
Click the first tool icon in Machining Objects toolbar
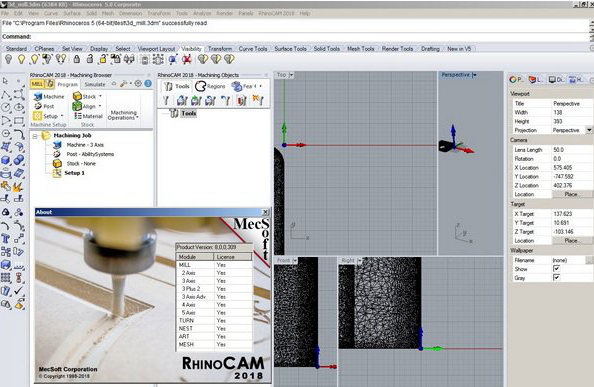166,100
